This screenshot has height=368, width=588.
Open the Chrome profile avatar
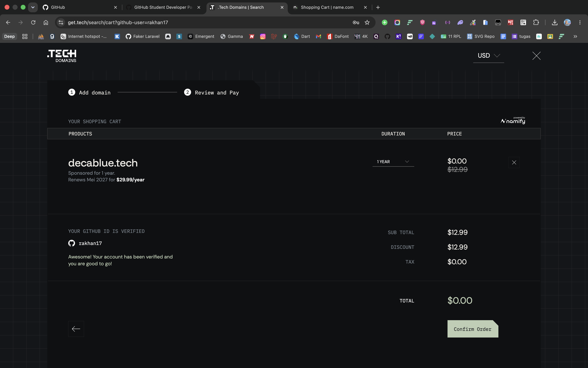tap(567, 22)
